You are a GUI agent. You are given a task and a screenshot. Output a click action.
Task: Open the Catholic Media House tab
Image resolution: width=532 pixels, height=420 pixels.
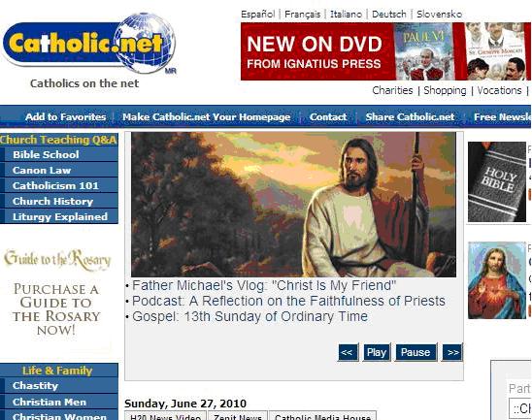tap(322, 416)
